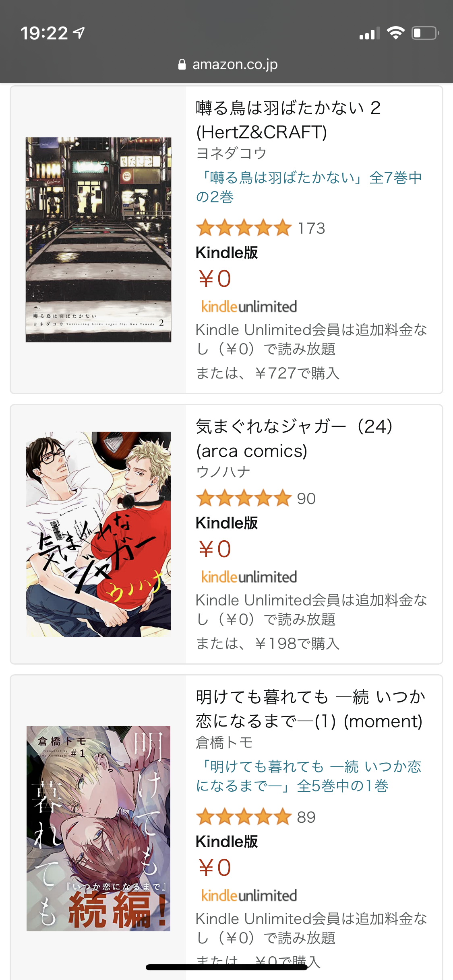Tap the lock icon beside amazon.co.jp
Image resolution: width=453 pixels, height=980 pixels.
pyautogui.click(x=182, y=64)
